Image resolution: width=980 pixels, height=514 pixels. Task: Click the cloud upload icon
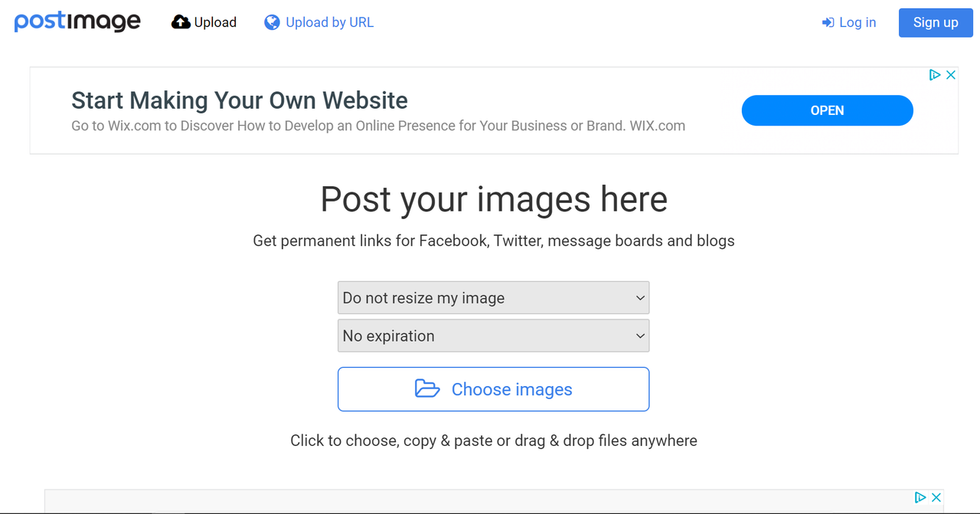tap(181, 22)
